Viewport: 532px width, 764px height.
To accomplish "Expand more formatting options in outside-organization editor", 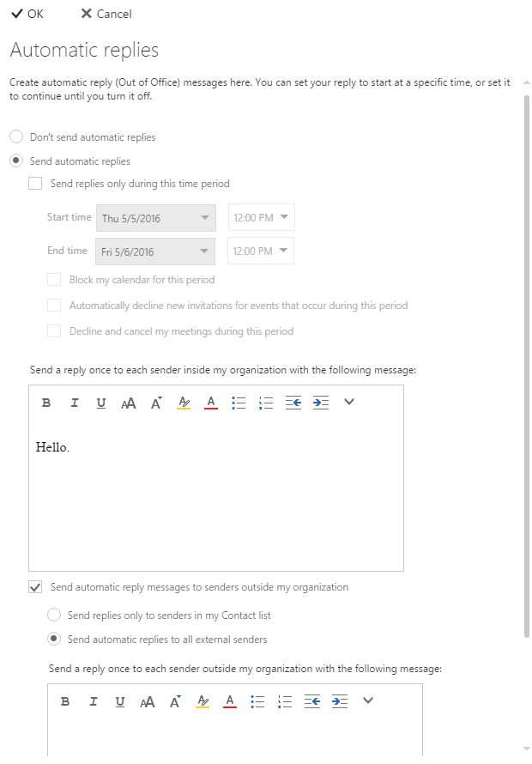I will click(x=368, y=700).
